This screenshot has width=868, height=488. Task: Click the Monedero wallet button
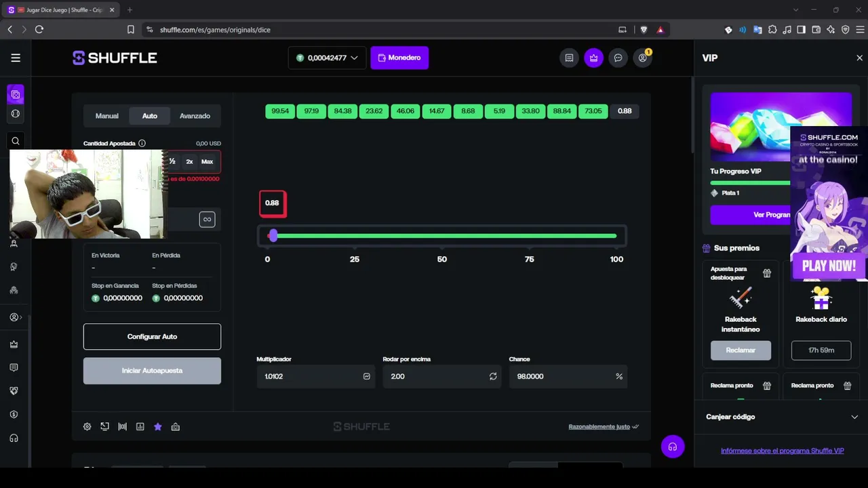point(399,58)
